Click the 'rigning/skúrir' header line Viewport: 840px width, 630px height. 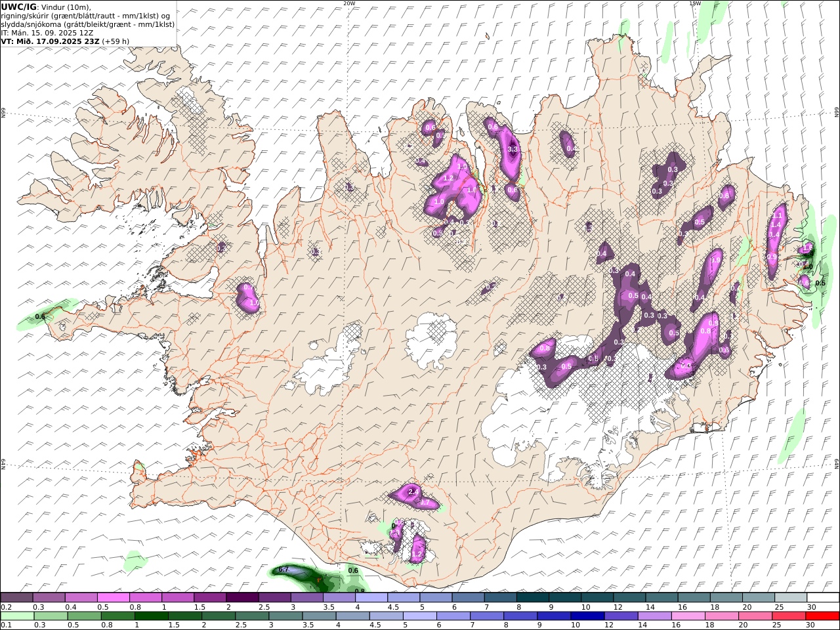85,16
